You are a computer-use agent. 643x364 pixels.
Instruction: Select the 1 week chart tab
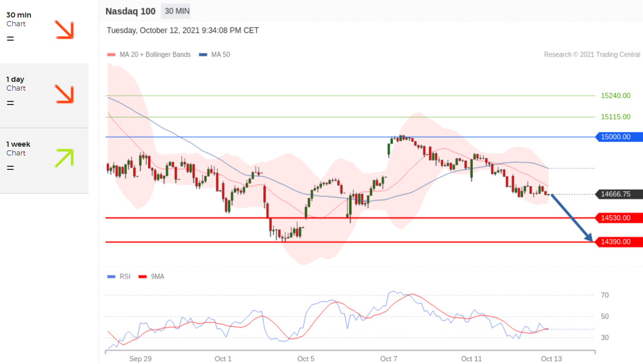pos(44,161)
